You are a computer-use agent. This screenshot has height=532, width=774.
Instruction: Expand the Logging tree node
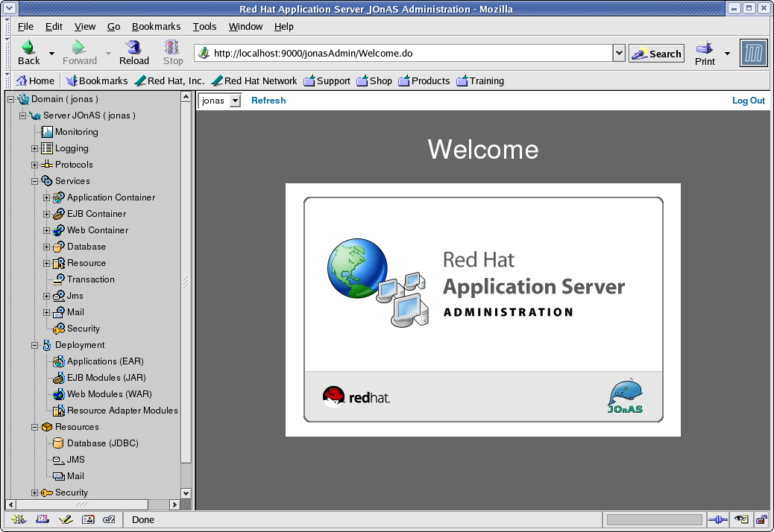pos(34,148)
